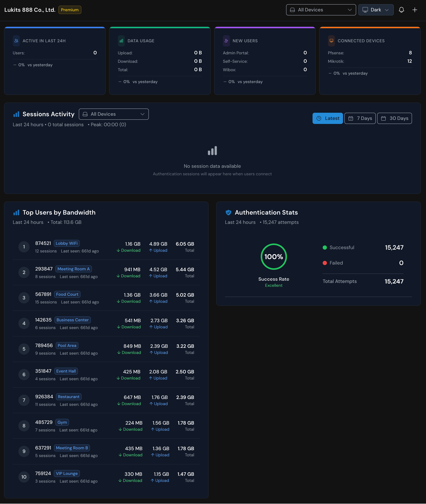This screenshot has height=504, width=426.
Task: Click the Active in Last 24h users icon
Action: tap(16, 41)
